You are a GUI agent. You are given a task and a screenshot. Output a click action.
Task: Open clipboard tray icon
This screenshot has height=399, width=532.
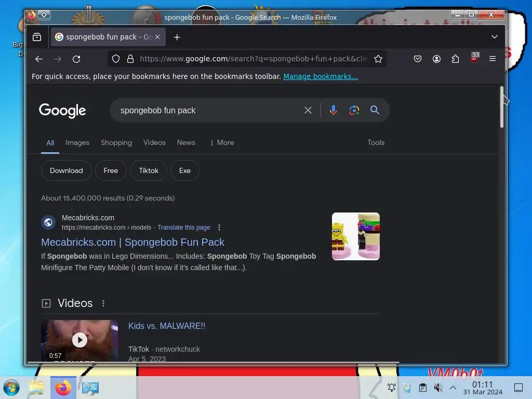coord(423,387)
